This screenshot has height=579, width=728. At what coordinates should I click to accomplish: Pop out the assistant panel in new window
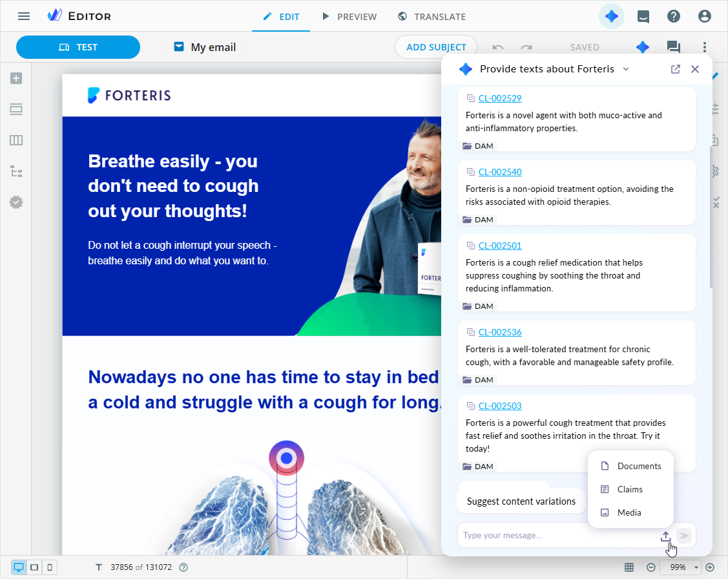coord(676,69)
